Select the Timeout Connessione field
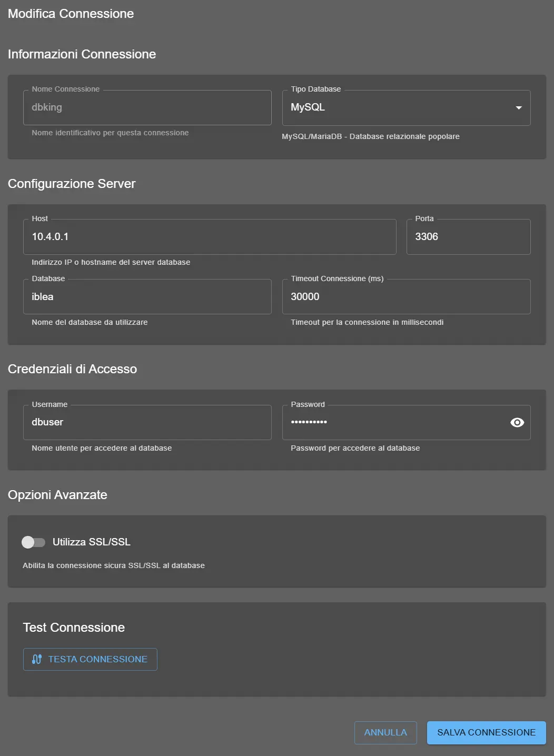Screen dimensions: 554x756 [405, 296]
